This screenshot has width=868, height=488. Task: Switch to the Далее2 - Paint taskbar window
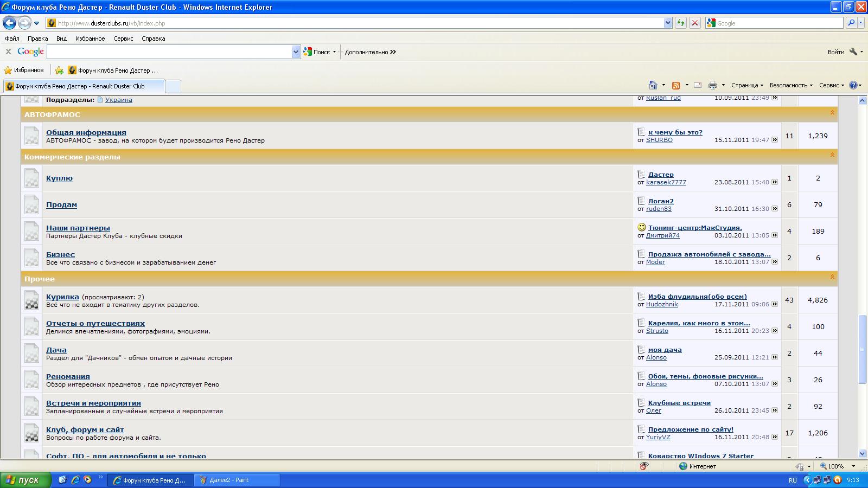click(x=236, y=480)
